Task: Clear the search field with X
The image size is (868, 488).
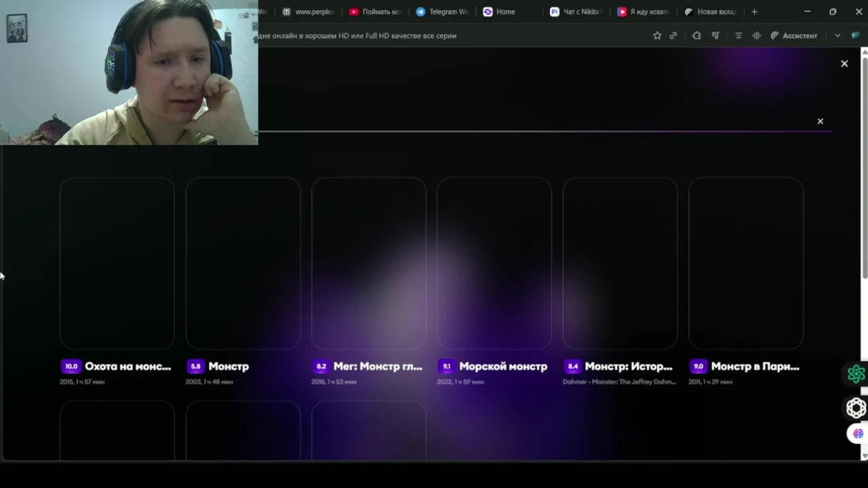Action: (x=821, y=121)
